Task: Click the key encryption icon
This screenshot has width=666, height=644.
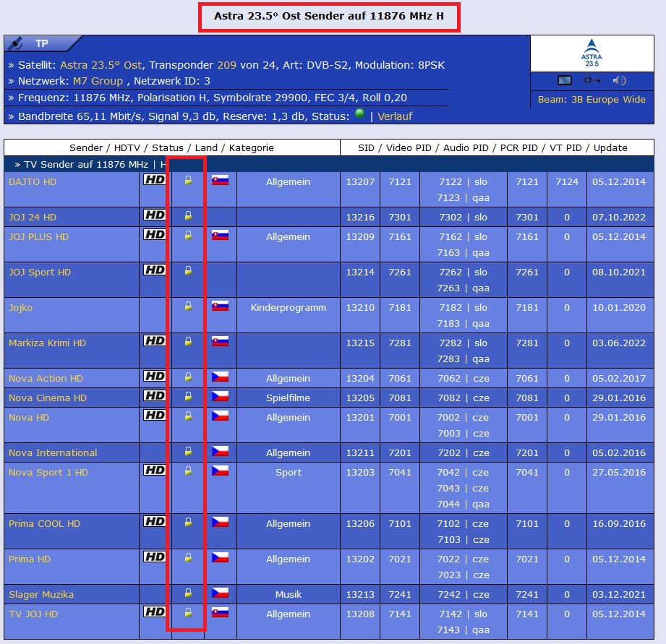Action: (x=592, y=80)
